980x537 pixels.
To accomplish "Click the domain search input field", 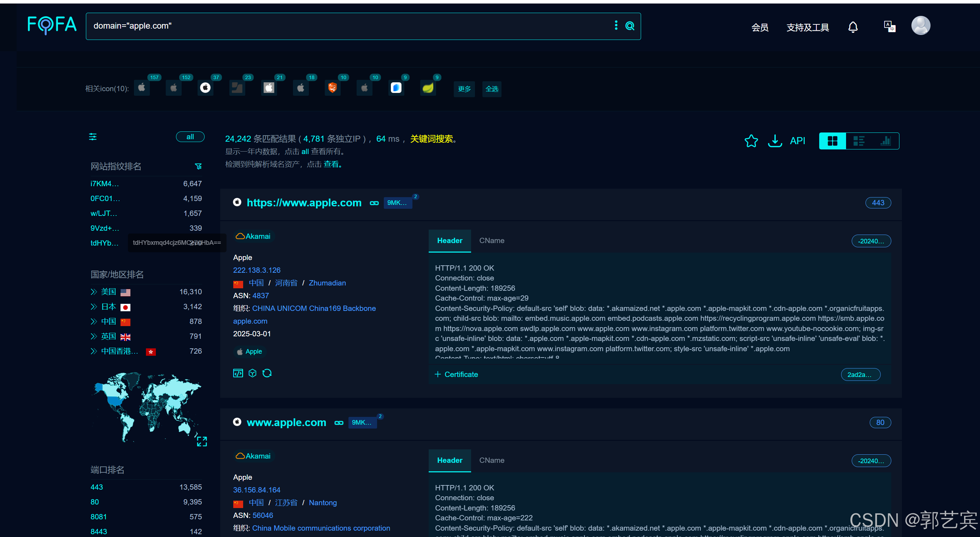I will 342,26.
